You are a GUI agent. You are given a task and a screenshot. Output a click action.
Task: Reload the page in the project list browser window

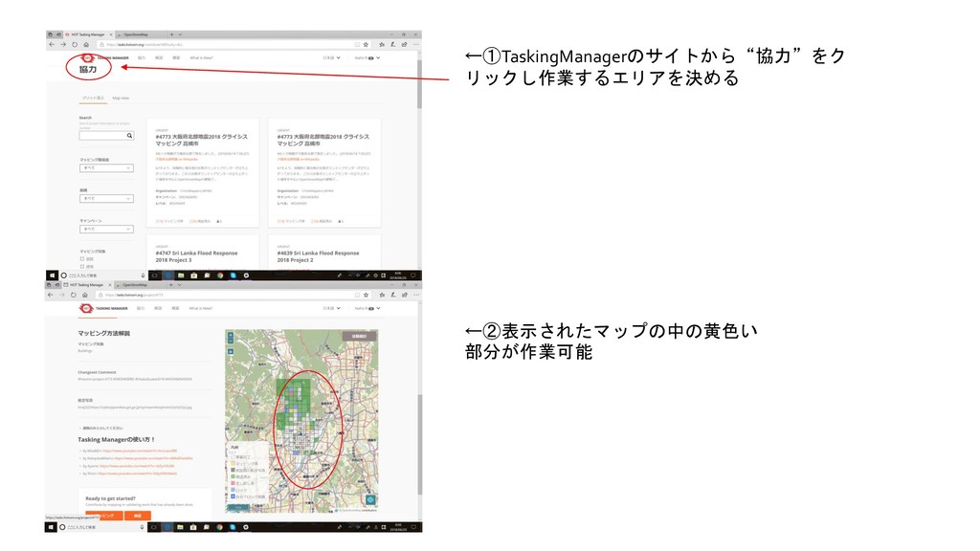[75, 44]
